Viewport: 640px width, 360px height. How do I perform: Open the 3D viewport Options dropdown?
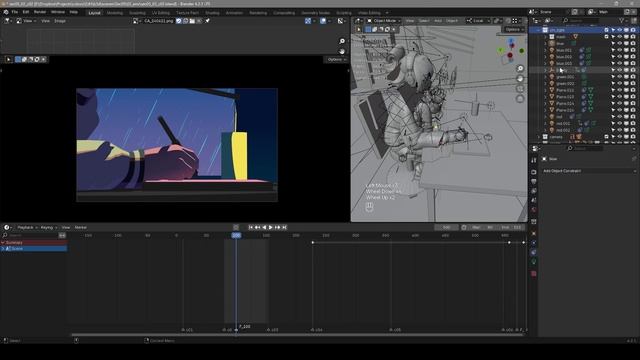pos(514,29)
